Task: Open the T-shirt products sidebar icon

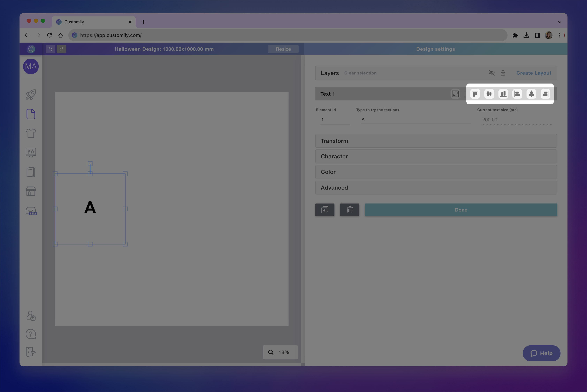Action: coord(31,133)
